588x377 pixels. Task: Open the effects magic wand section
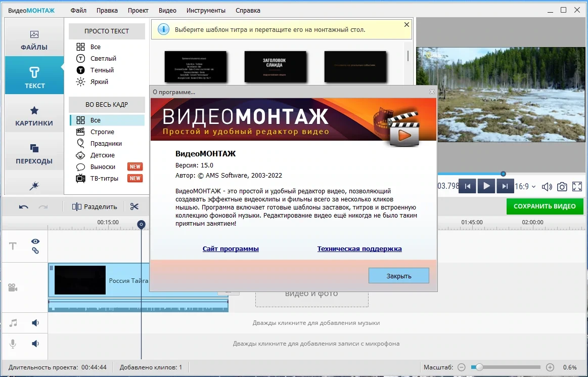[34, 186]
